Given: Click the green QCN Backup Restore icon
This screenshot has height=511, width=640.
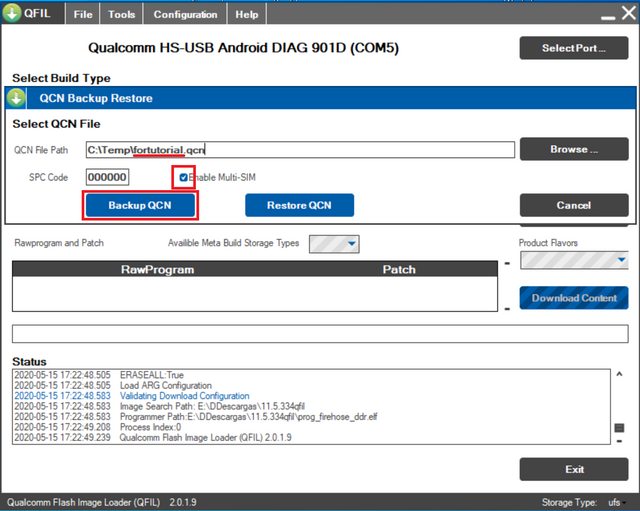Looking at the screenshot, I should pyautogui.click(x=16, y=98).
